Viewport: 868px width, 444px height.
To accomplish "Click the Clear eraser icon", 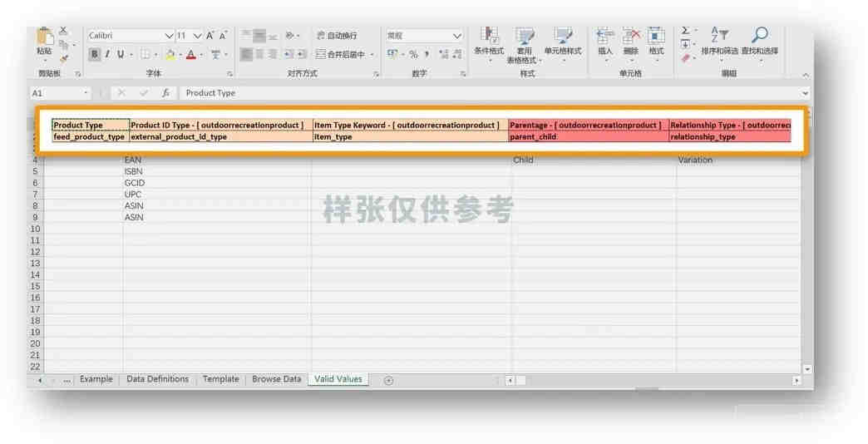I will click(x=685, y=58).
